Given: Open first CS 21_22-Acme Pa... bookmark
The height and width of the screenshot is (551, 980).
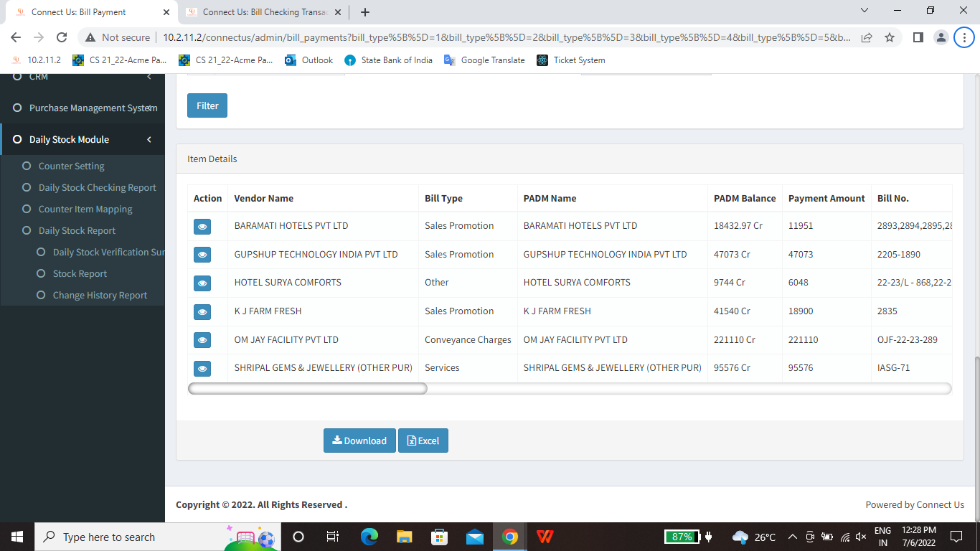Looking at the screenshot, I should point(120,60).
